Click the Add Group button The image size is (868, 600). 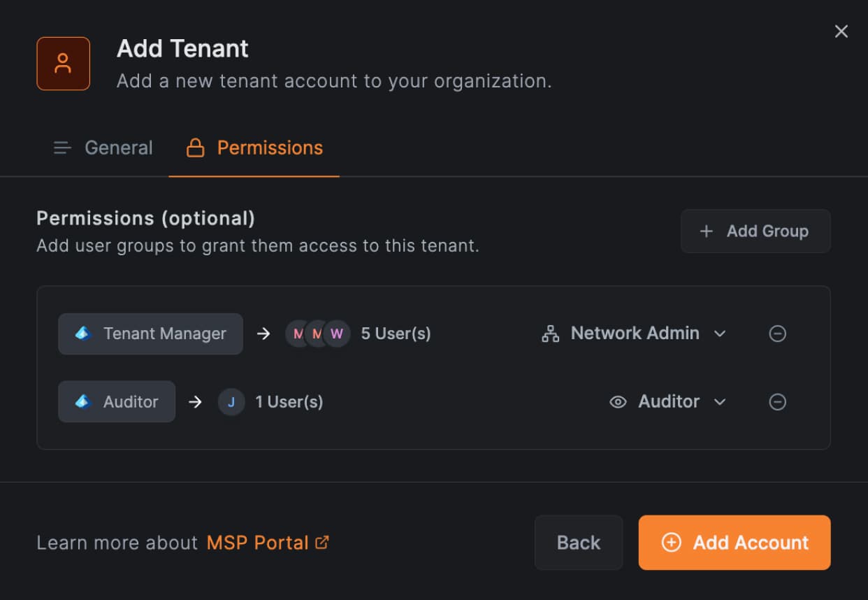point(755,231)
